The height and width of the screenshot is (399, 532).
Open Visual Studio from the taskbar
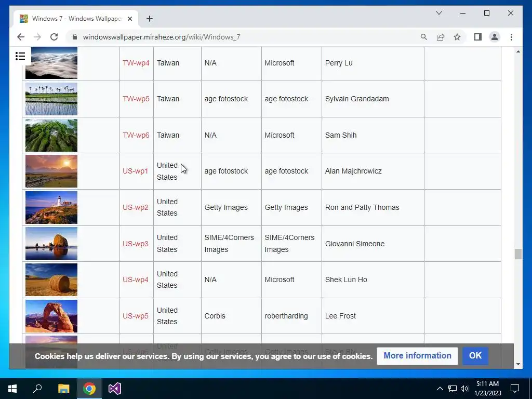coord(115,389)
